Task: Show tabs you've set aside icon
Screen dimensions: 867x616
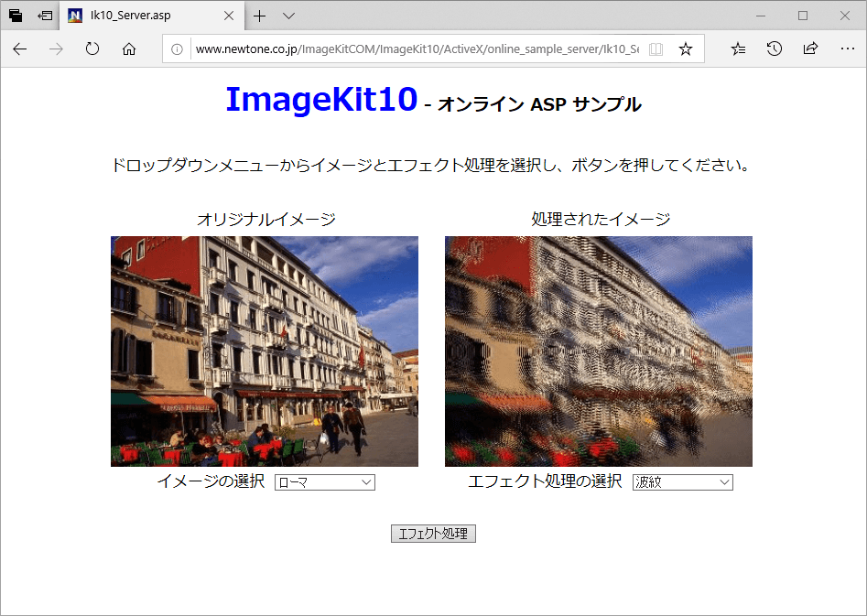Action: [16, 16]
